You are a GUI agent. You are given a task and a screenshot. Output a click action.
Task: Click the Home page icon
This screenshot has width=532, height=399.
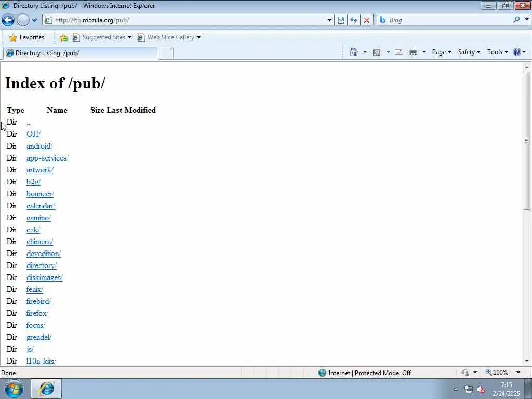point(353,52)
